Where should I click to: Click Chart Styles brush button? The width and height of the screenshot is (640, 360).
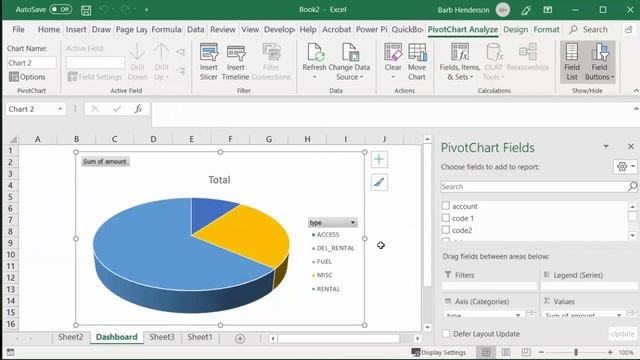[x=379, y=182]
